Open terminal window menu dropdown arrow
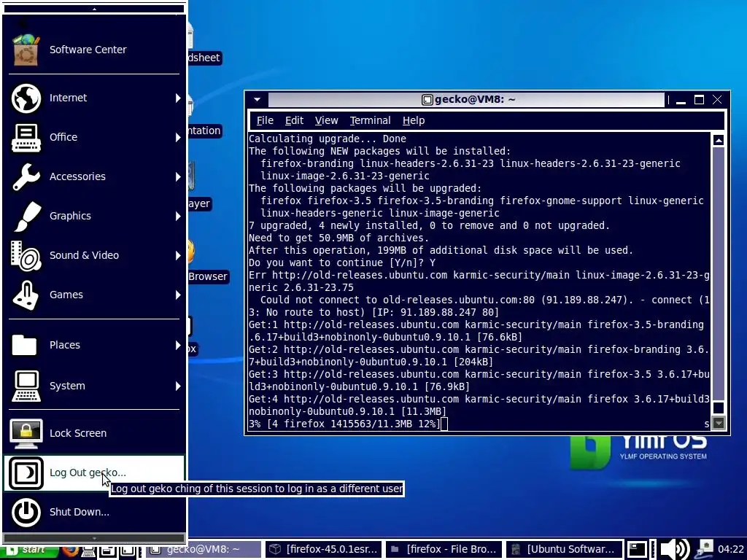This screenshot has height=560, width=747. tap(258, 99)
